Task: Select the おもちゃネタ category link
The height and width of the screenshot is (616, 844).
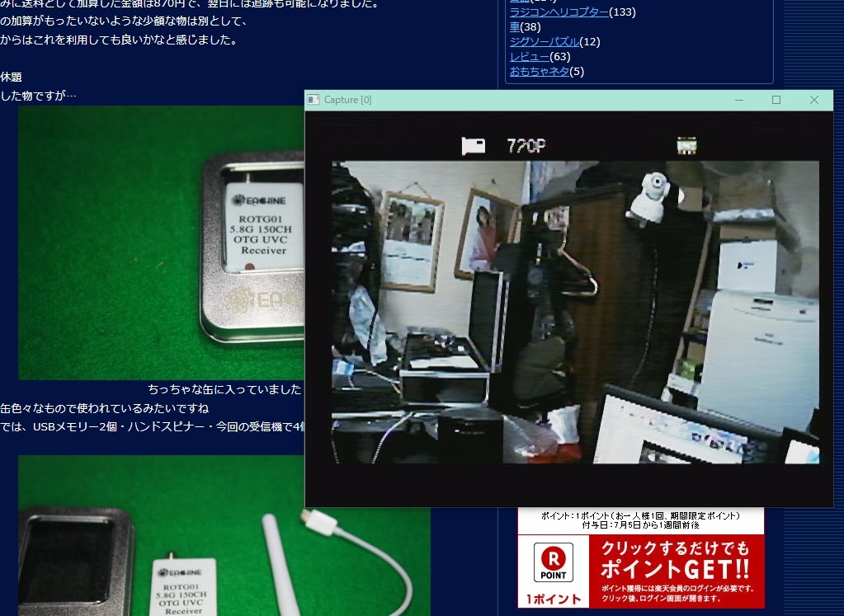Action: (x=540, y=72)
